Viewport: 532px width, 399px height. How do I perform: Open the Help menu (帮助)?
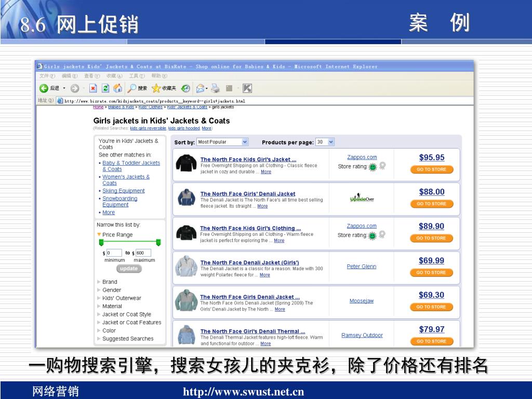(x=159, y=76)
